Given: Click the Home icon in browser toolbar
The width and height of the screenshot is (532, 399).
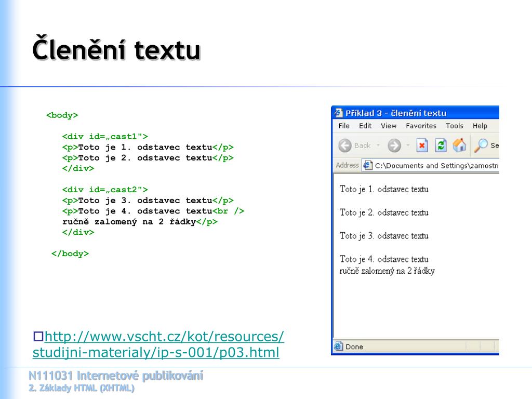Looking at the screenshot, I should 459,145.
